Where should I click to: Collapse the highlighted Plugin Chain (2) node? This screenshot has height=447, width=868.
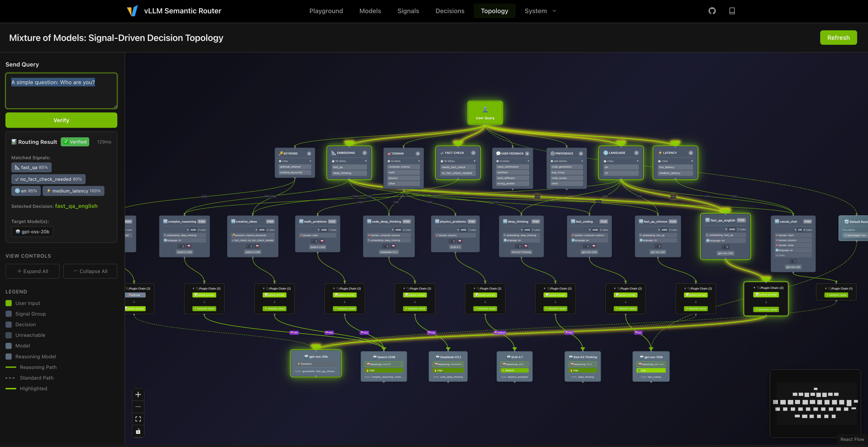click(x=754, y=288)
